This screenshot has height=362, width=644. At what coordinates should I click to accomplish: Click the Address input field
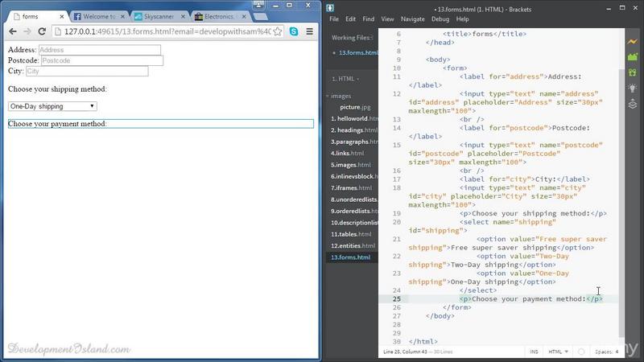(100, 50)
